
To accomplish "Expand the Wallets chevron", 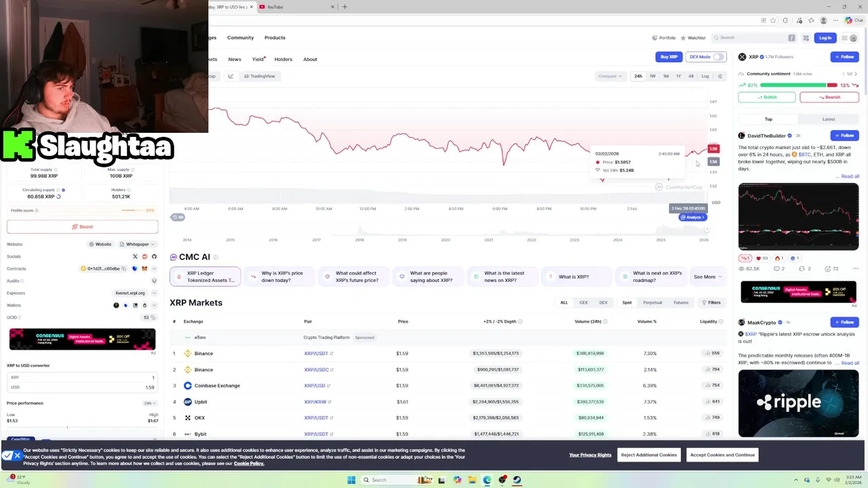I will [x=154, y=305].
